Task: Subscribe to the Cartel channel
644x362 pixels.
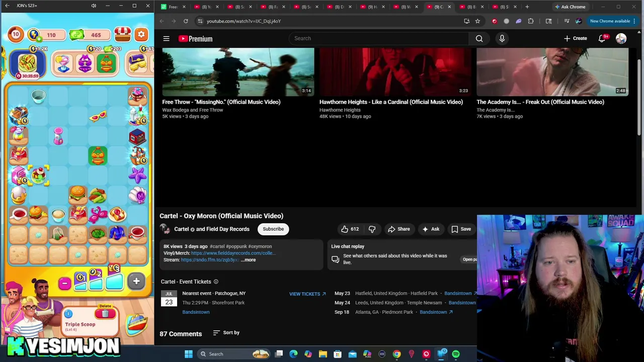Action: [x=273, y=229]
